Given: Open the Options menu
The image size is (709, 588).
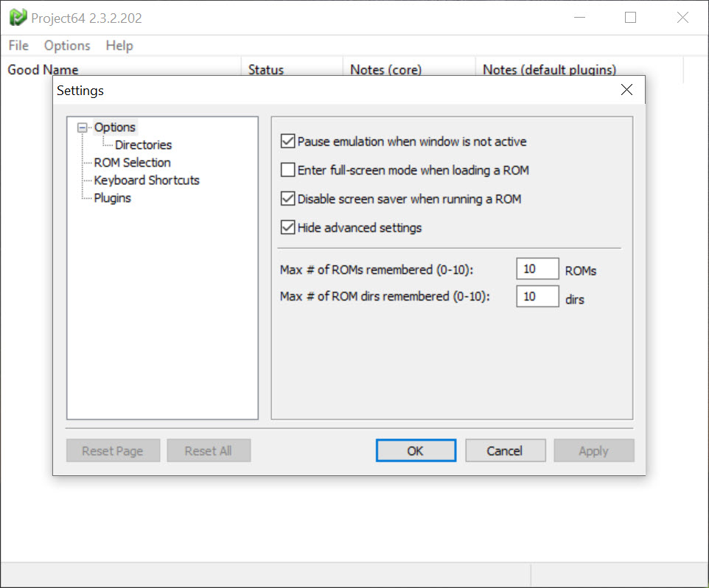Looking at the screenshot, I should point(67,46).
